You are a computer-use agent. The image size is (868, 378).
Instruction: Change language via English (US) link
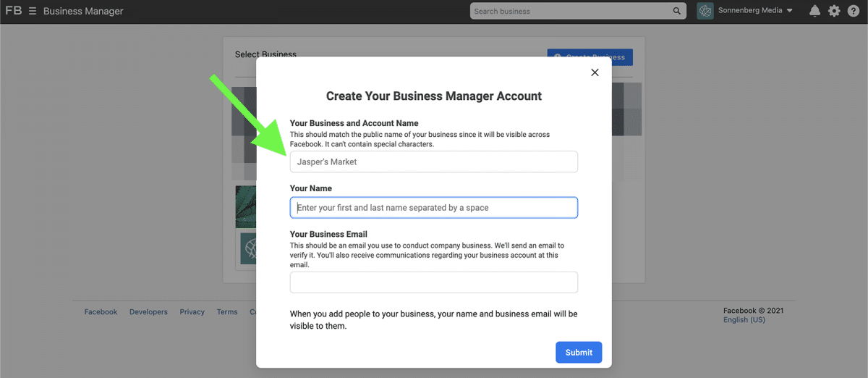744,320
